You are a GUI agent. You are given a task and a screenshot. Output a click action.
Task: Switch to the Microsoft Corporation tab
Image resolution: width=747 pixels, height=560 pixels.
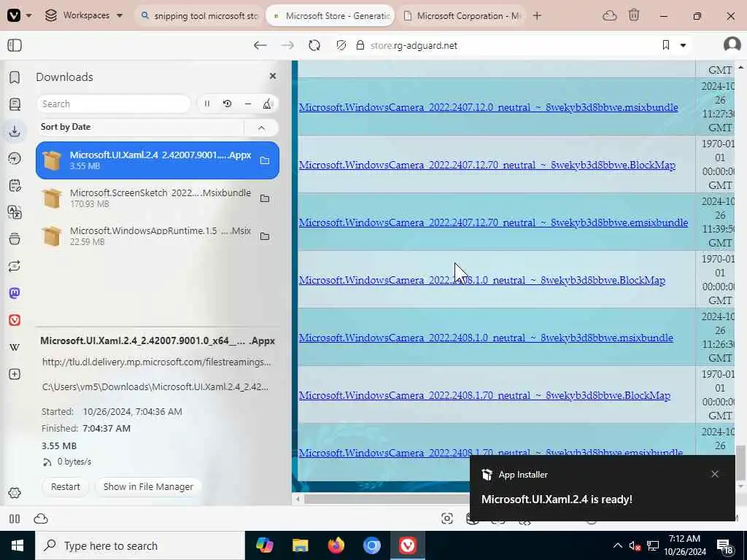(461, 16)
